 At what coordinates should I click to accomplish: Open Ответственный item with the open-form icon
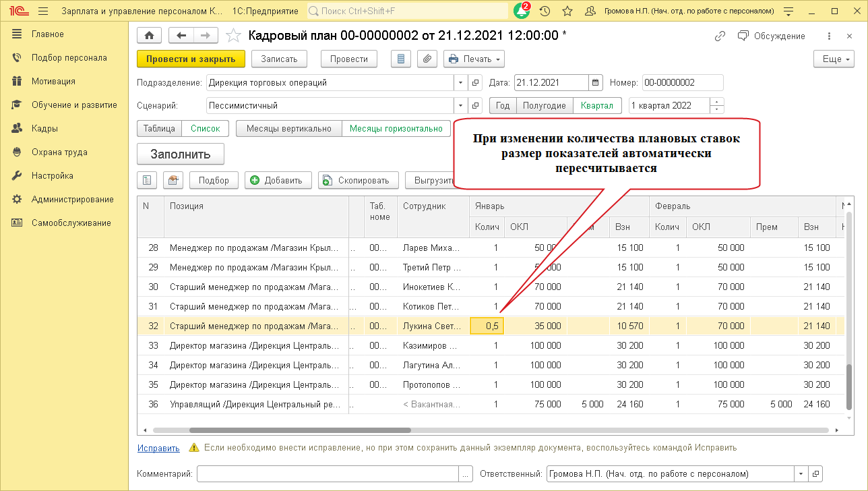(815, 473)
